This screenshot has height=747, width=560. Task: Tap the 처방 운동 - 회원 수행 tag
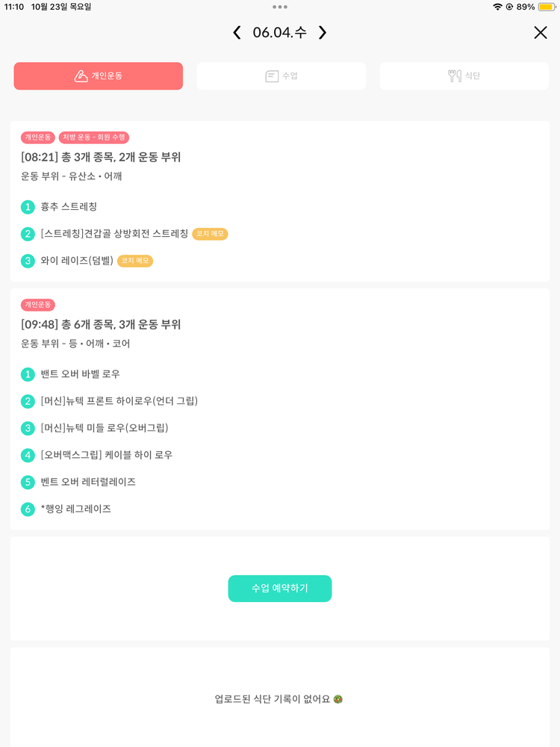(x=94, y=137)
